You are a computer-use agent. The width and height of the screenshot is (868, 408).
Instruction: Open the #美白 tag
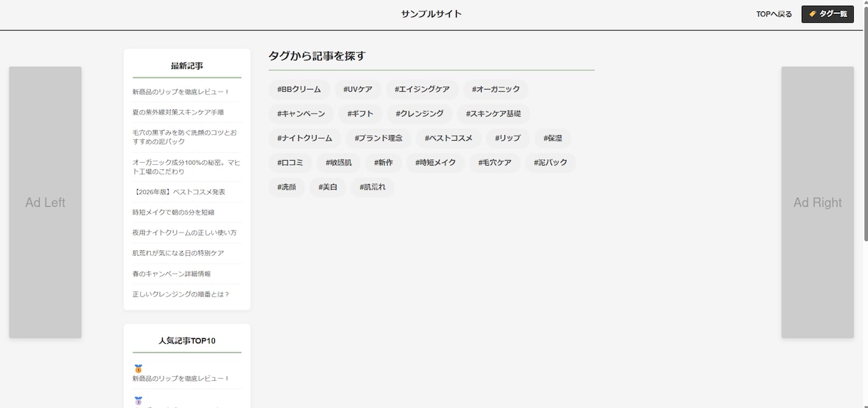(327, 188)
